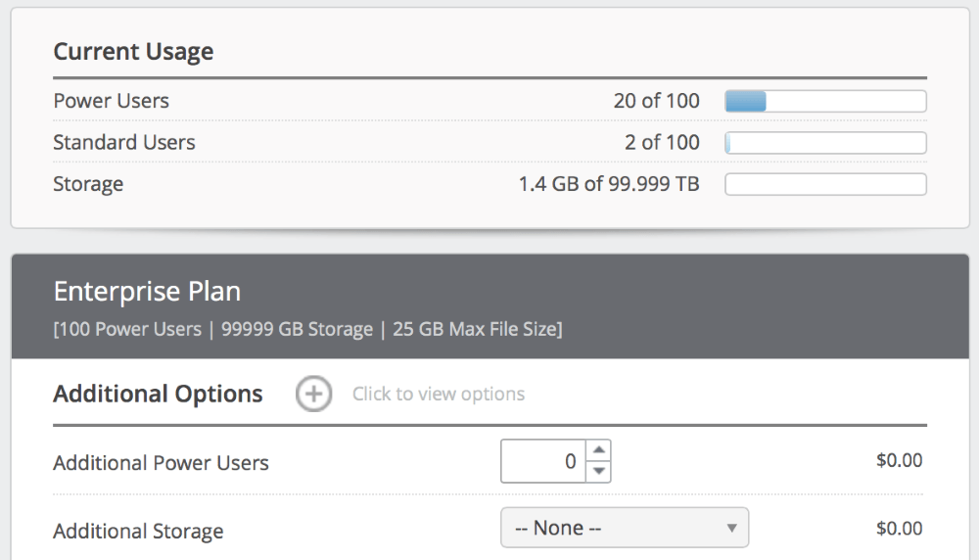The width and height of the screenshot is (979, 560).
Task: Click the Current Usage heading
Action: coord(133,52)
